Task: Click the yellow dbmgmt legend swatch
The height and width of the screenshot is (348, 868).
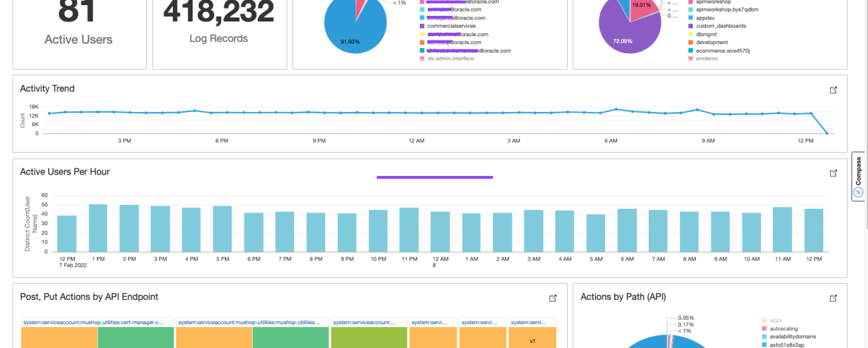Action: pos(690,34)
